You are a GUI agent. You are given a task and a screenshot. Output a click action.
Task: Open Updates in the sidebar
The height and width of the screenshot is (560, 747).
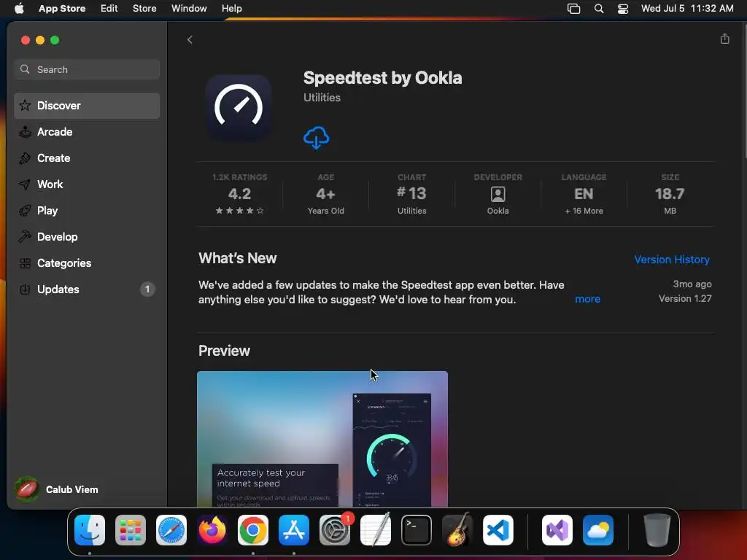point(87,289)
